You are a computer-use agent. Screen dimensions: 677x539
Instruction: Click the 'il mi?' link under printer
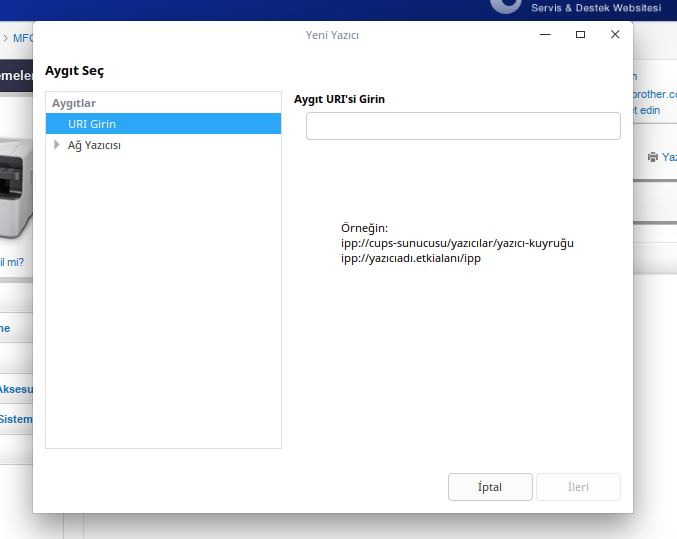click(12, 262)
